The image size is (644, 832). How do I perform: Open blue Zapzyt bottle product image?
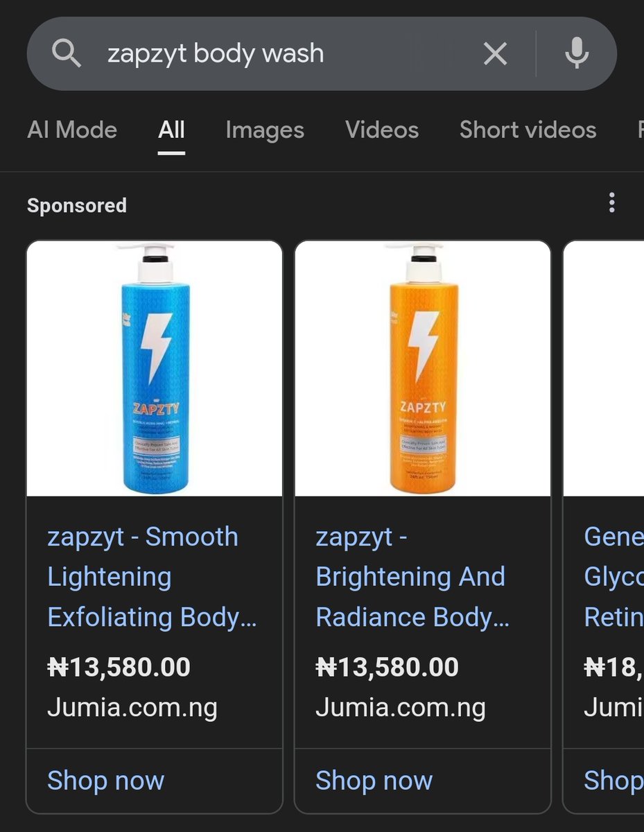(155, 368)
